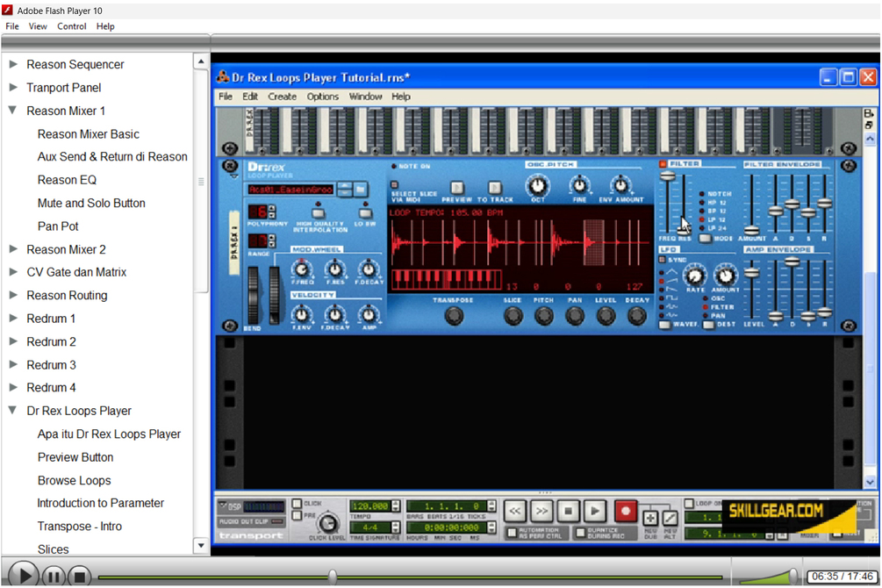Click the transport Fast Forward button
This screenshot has width=882, height=588.
click(x=541, y=512)
